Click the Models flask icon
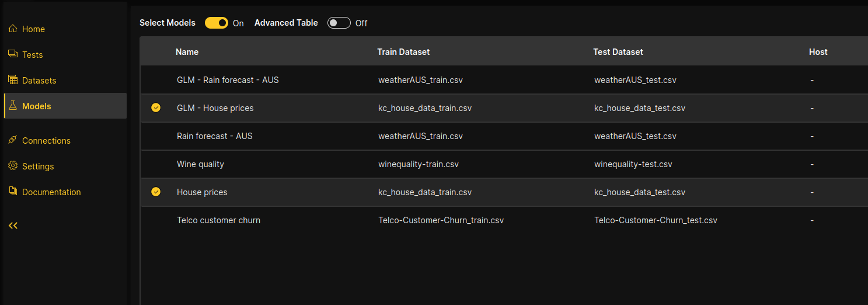 [13, 106]
